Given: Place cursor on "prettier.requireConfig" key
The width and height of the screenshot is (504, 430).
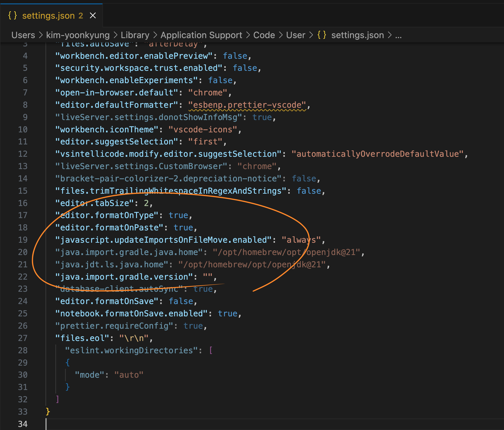Looking at the screenshot, I should click(114, 326).
